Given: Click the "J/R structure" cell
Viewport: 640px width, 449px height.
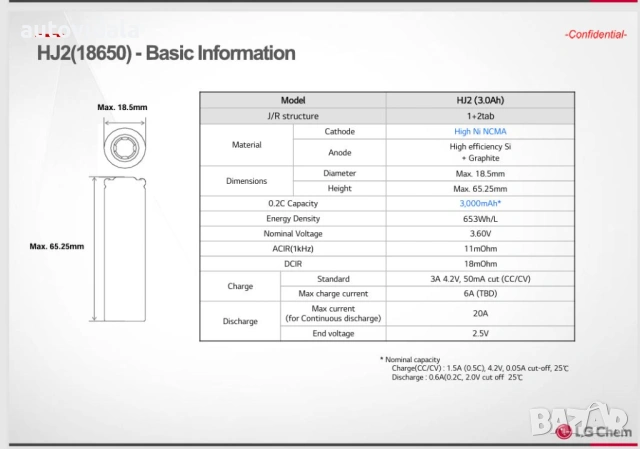Looking at the screenshot, I should tap(293, 116).
